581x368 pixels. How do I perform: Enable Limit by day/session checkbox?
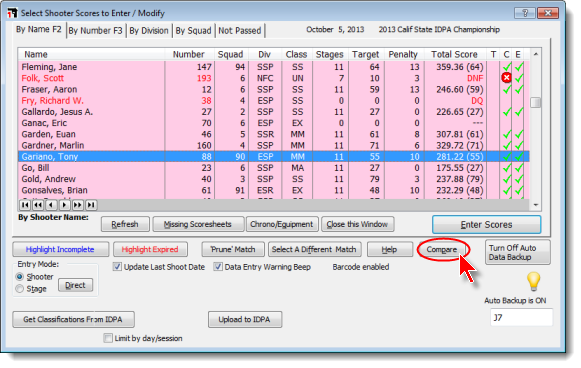coord(108,338)
